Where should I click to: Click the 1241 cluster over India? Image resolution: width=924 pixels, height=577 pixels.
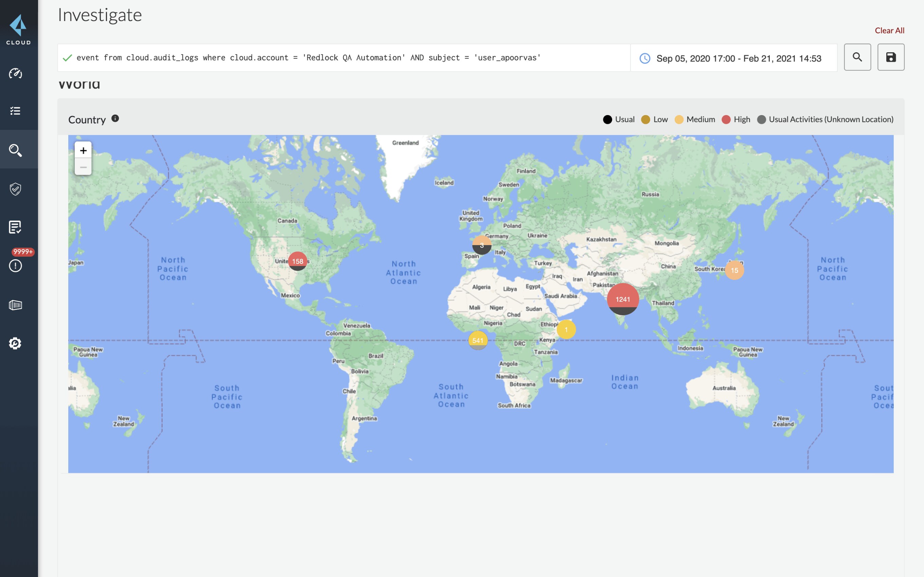(x=622, y=299)
